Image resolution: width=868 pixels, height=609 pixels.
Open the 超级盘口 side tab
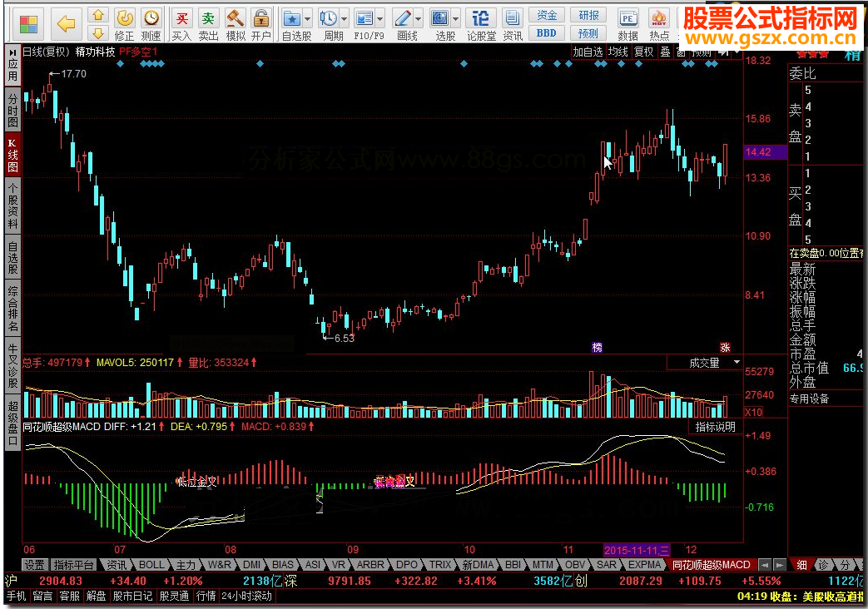pos(12,423)
